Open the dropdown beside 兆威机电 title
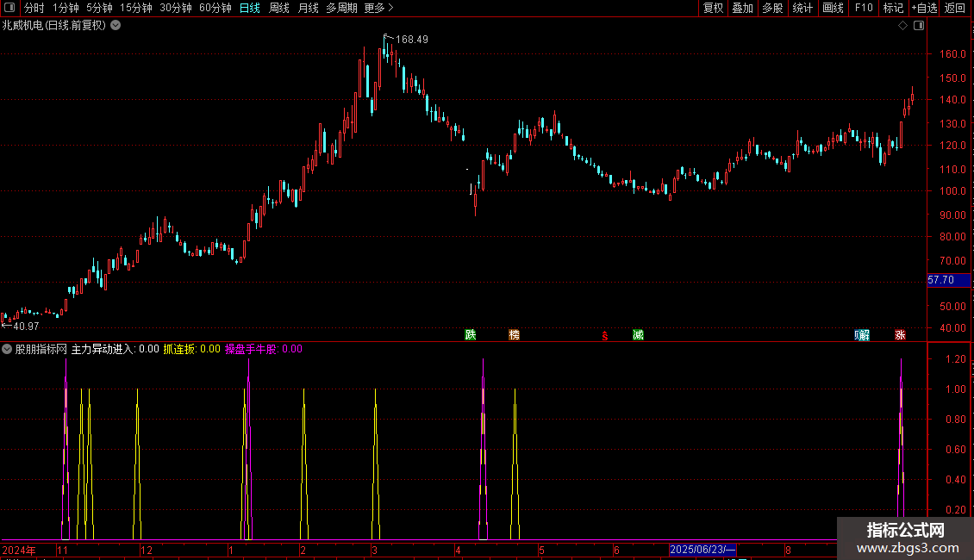The image size is (974, 560). (x=116, y=26)
